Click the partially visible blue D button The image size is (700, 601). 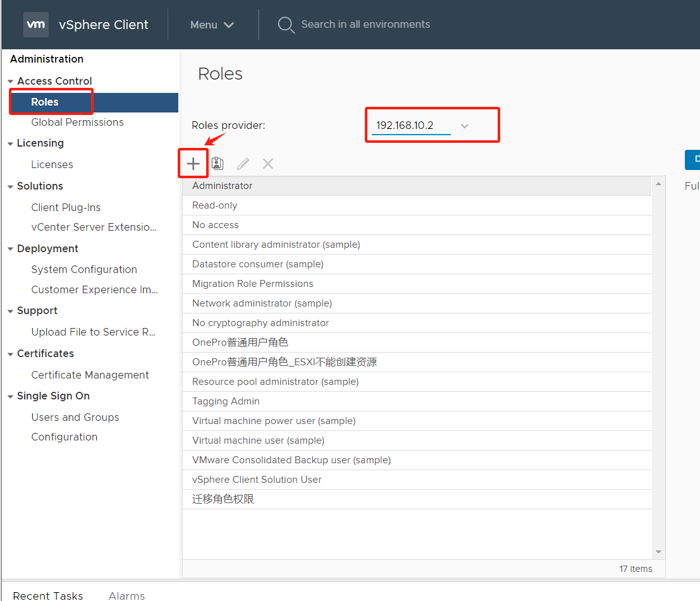click(692, 160)
